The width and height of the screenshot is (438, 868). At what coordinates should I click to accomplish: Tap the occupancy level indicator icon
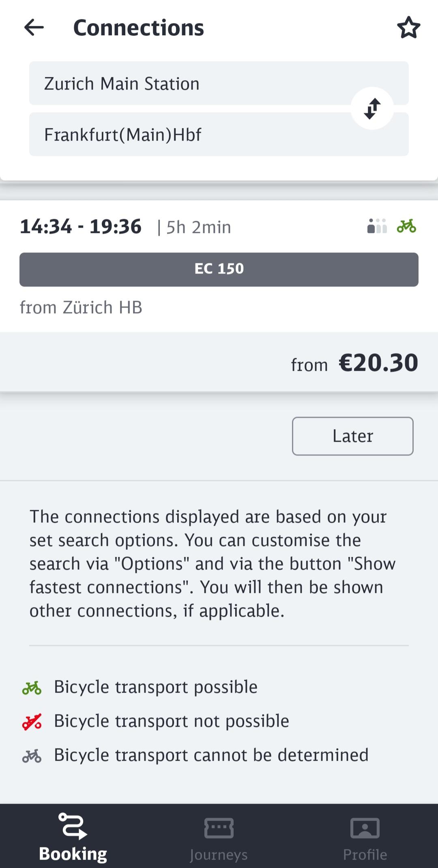point(377,226)
